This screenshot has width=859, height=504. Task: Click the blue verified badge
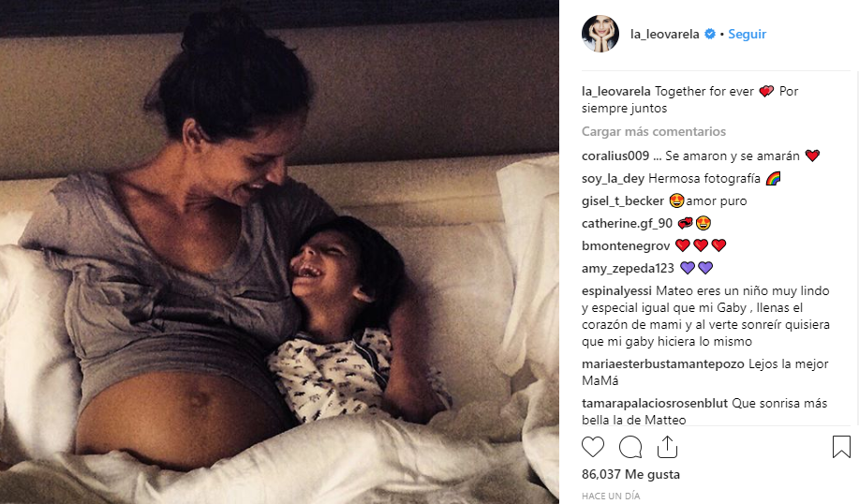click(710, 34)
